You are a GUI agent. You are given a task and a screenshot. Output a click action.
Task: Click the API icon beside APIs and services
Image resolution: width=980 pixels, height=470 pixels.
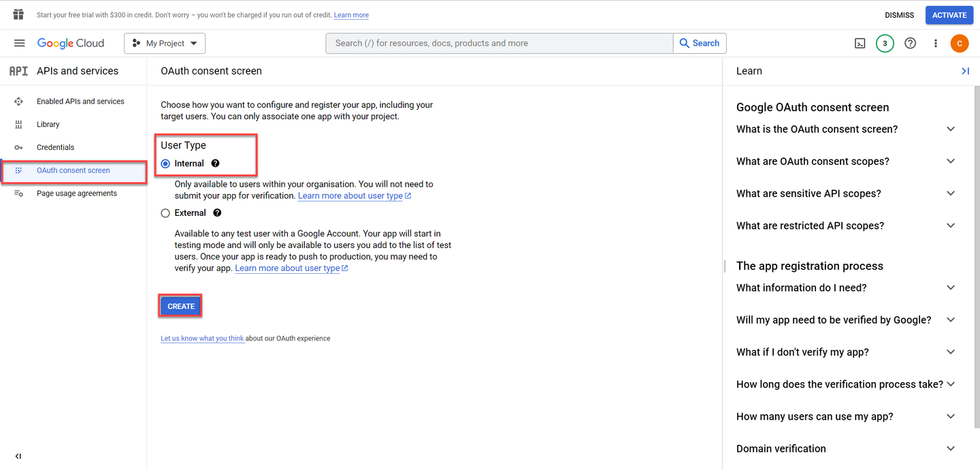tap(18, 71)
